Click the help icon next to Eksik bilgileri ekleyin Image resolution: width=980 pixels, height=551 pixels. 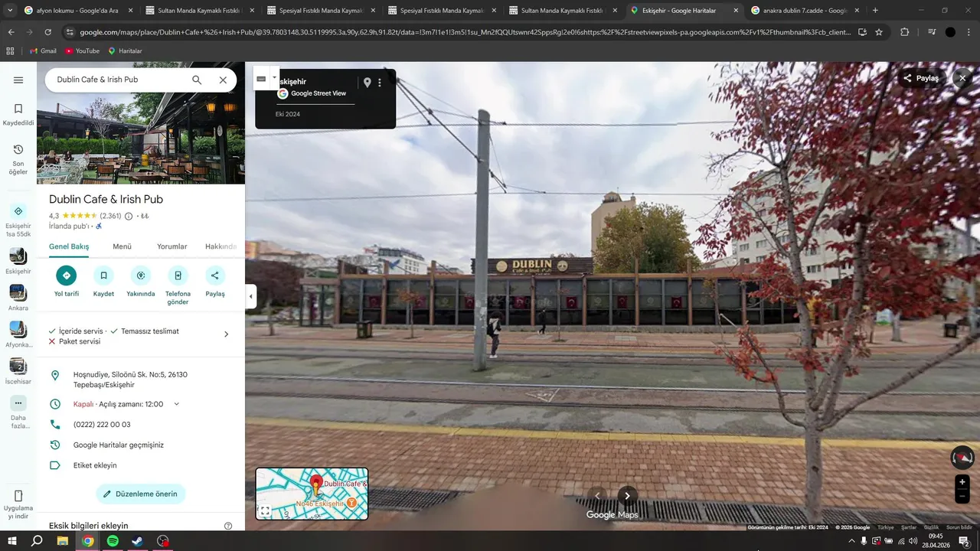coord(228,526)
